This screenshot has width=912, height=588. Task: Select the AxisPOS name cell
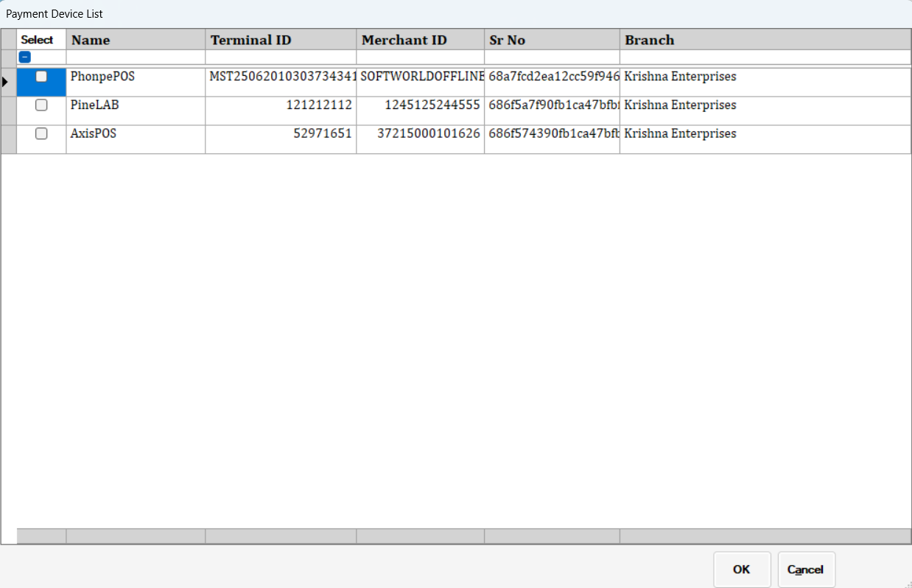click(136, 139)
